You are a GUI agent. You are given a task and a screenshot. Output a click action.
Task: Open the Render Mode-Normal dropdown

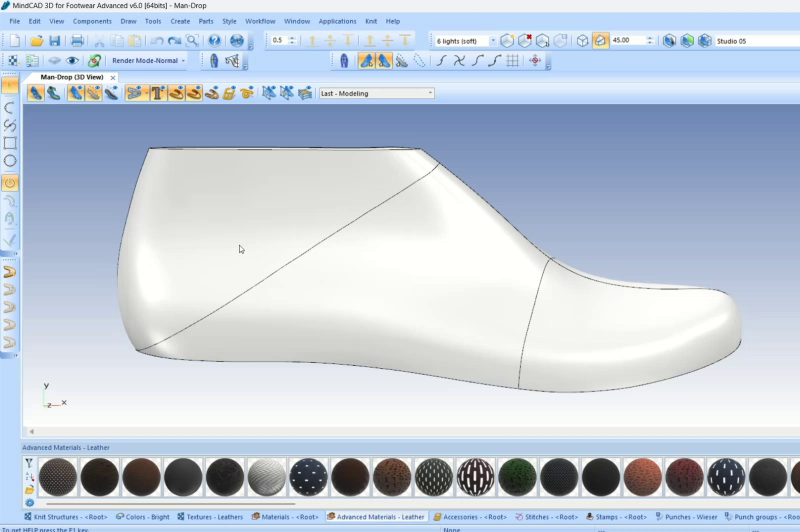[148, 61]
